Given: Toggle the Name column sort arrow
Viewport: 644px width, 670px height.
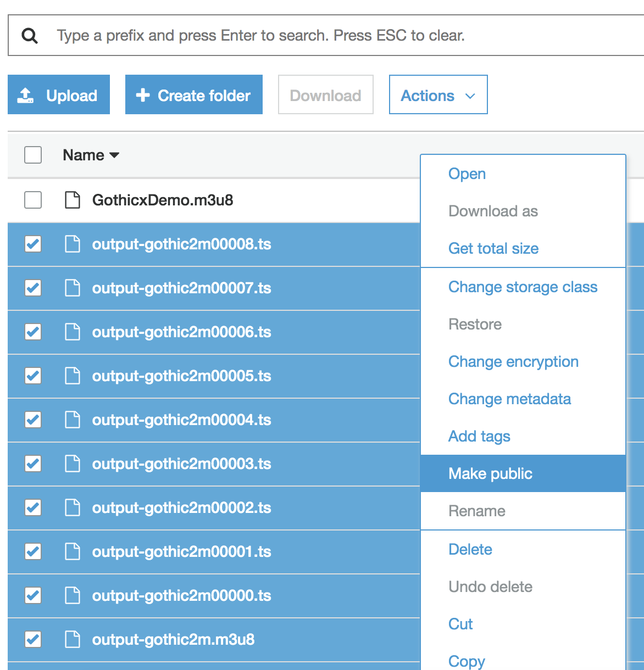Looking at the screenshot, I should click(x=115, y=155).
